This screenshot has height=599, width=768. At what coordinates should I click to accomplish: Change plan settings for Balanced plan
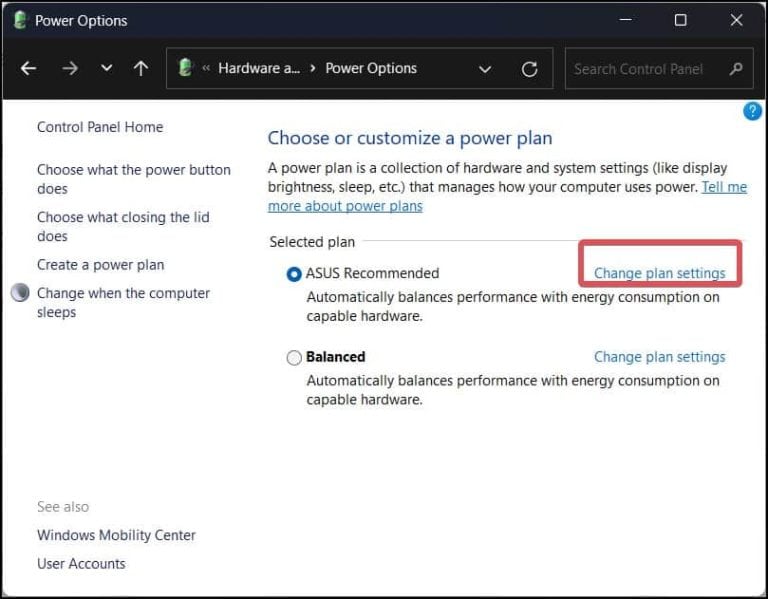(x=659, y=356)
